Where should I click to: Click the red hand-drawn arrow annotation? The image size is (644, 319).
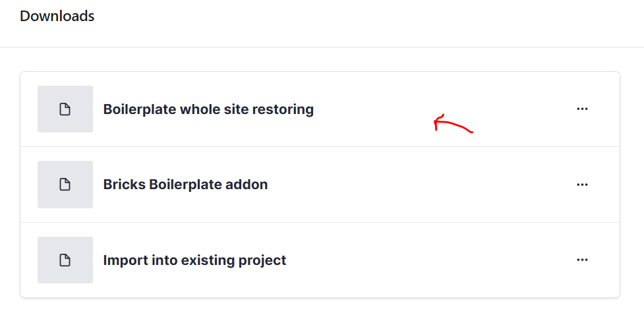click(x=452, y=124)
